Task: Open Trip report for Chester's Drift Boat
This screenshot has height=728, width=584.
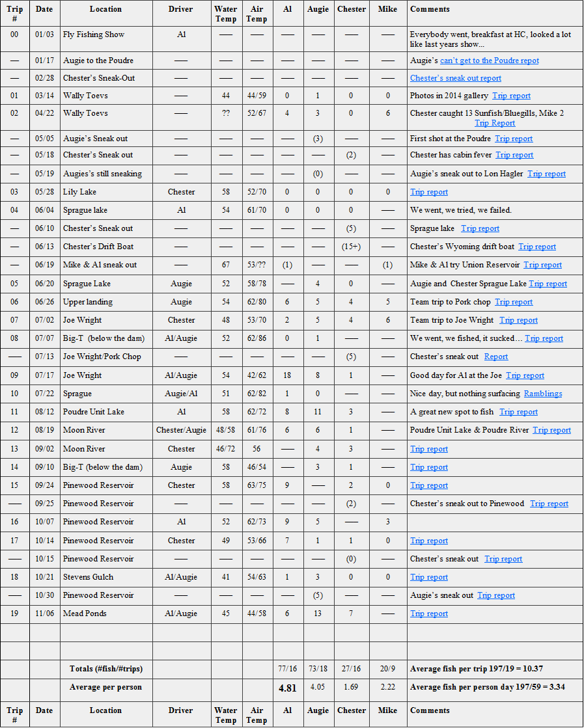Action: [537, 247]
